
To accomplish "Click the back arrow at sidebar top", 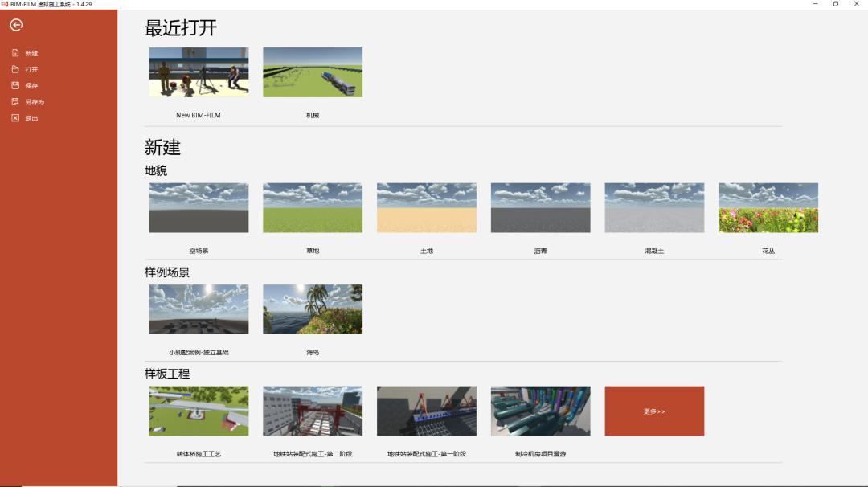I will (x=14, y=24).
